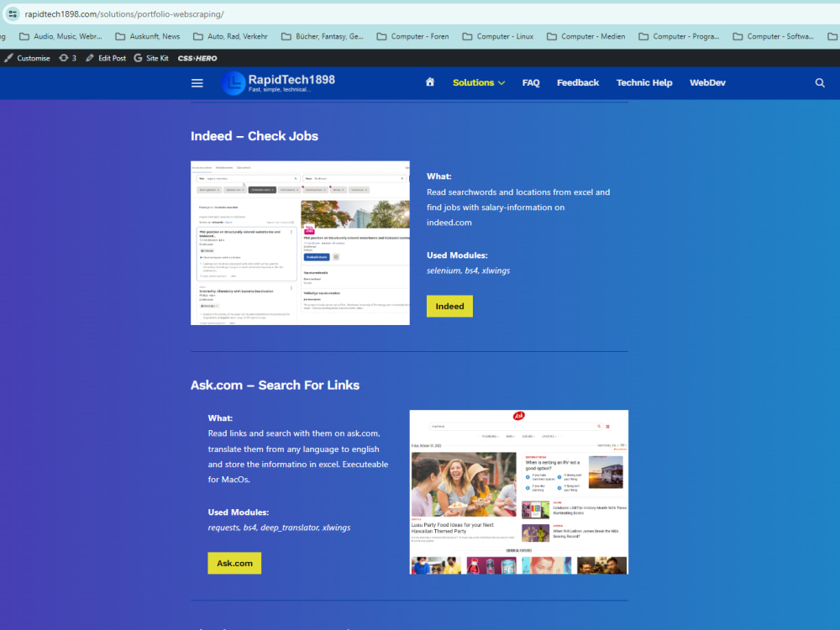Click the yellow Indeed button

tap(449, 306)
